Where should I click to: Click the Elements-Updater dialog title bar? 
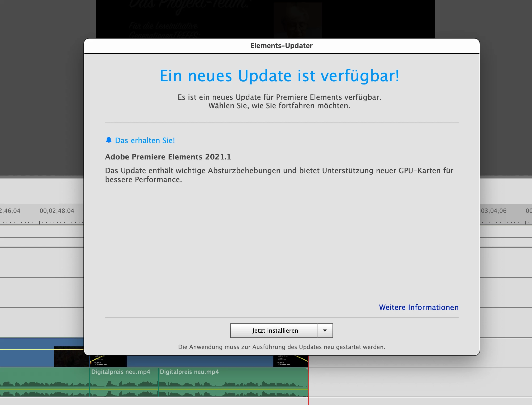pos(281,46)
